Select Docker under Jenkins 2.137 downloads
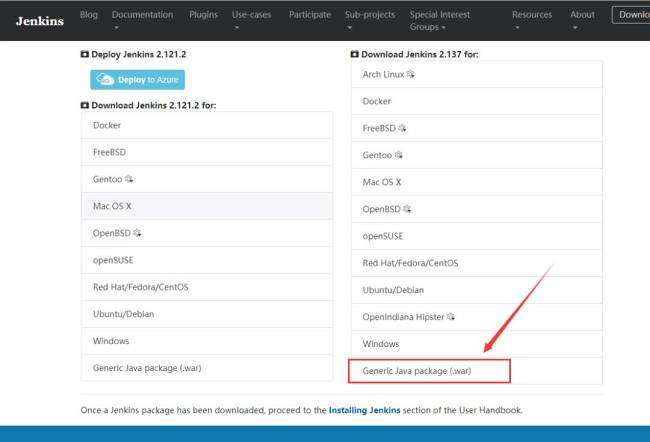The image size is (650, 442). click(477, 101)
